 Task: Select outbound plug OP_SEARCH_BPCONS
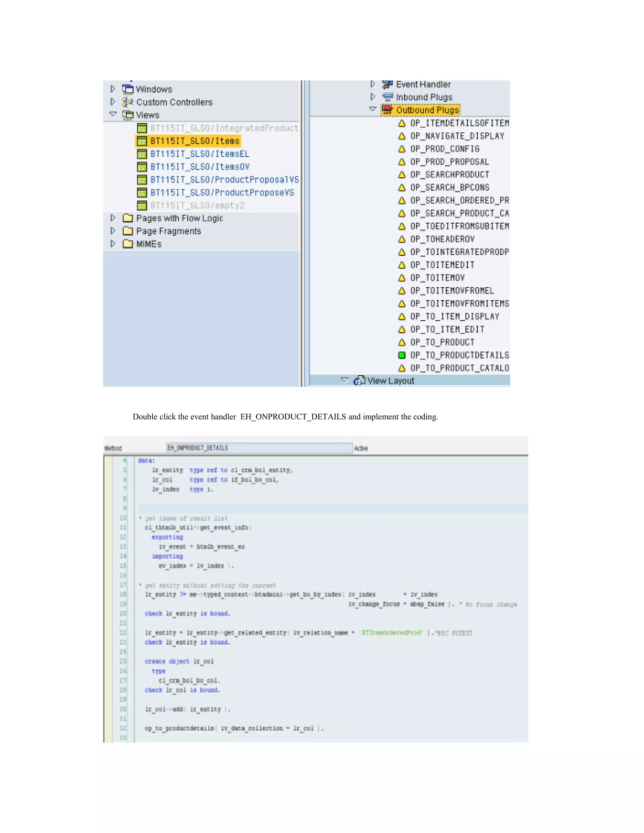tap(449, 188)
